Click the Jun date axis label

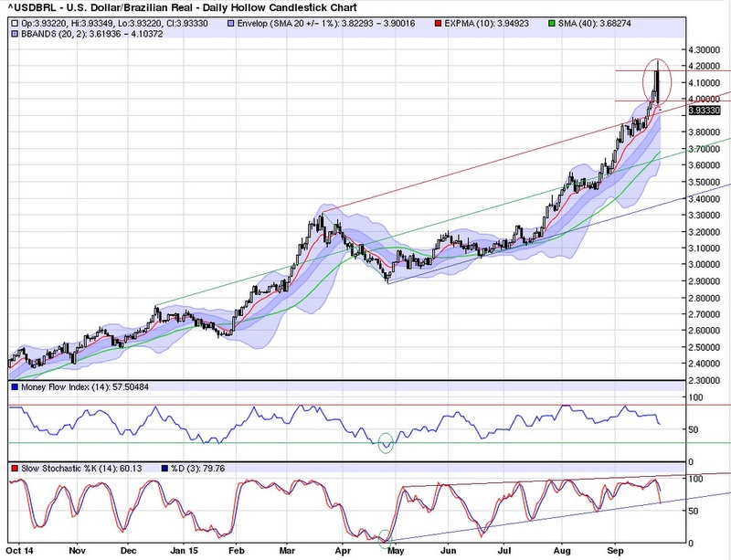448,551
